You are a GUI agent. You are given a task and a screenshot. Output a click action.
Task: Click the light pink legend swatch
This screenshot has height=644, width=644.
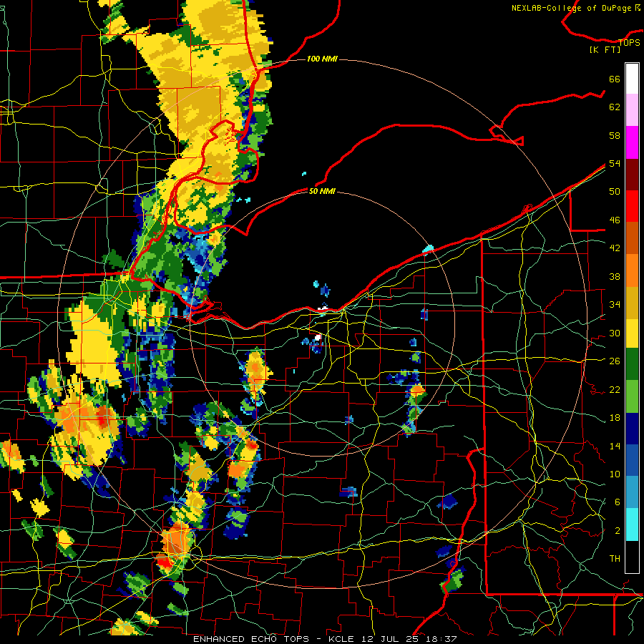[632, 109]
